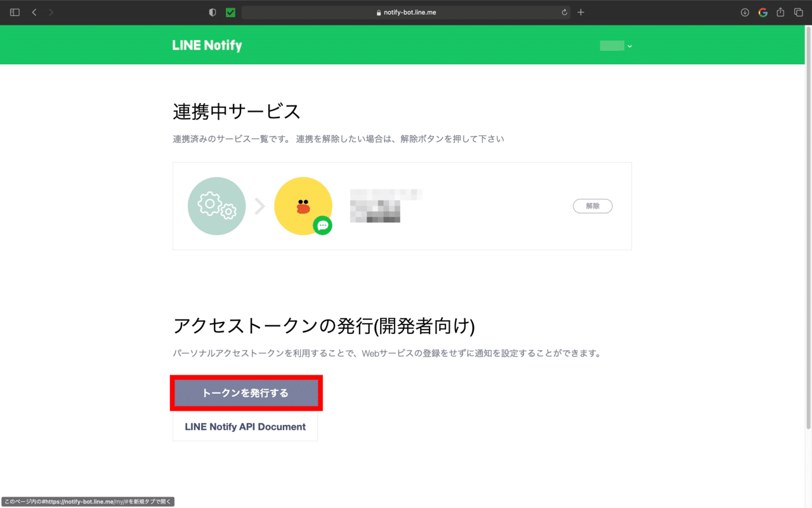Click the gear service icon
812x508 pixels.
click(x=216, y=206)
